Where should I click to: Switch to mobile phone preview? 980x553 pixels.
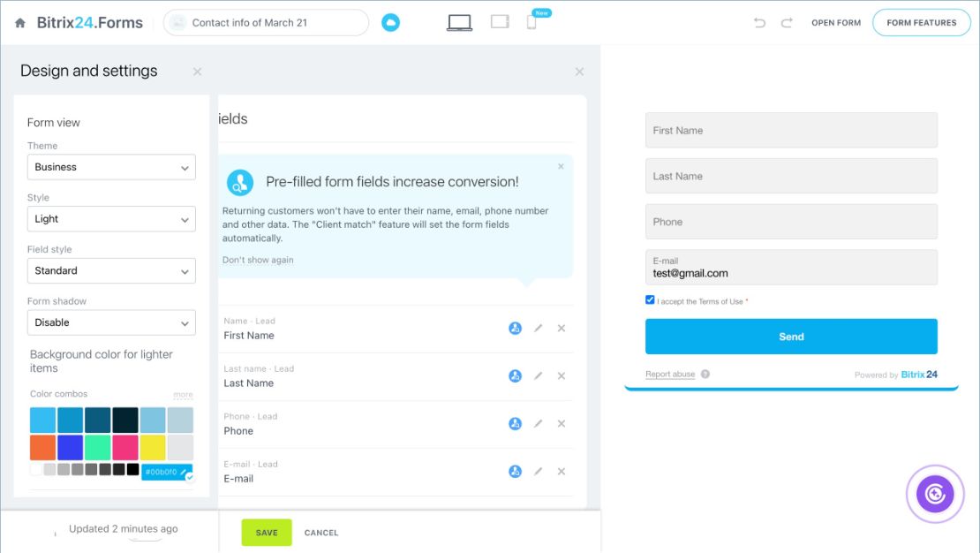pyautogui.click(x=531, y=22)
